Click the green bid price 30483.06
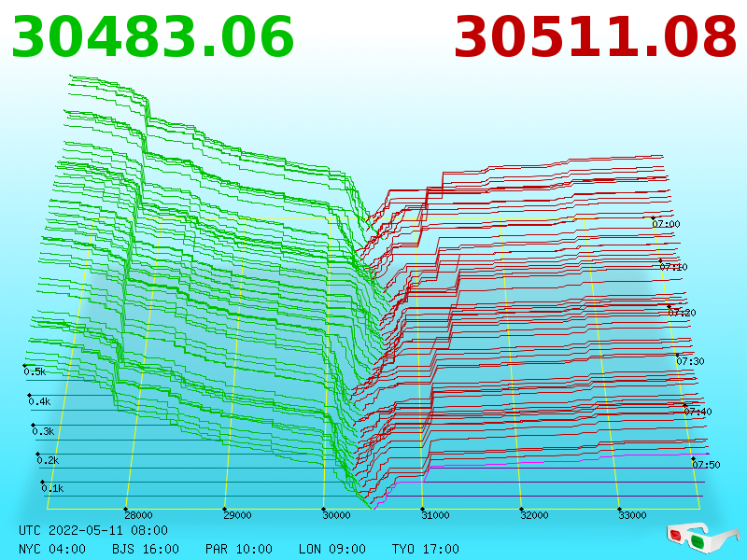This screenshot has height=560, width=747. click(152, 37)
